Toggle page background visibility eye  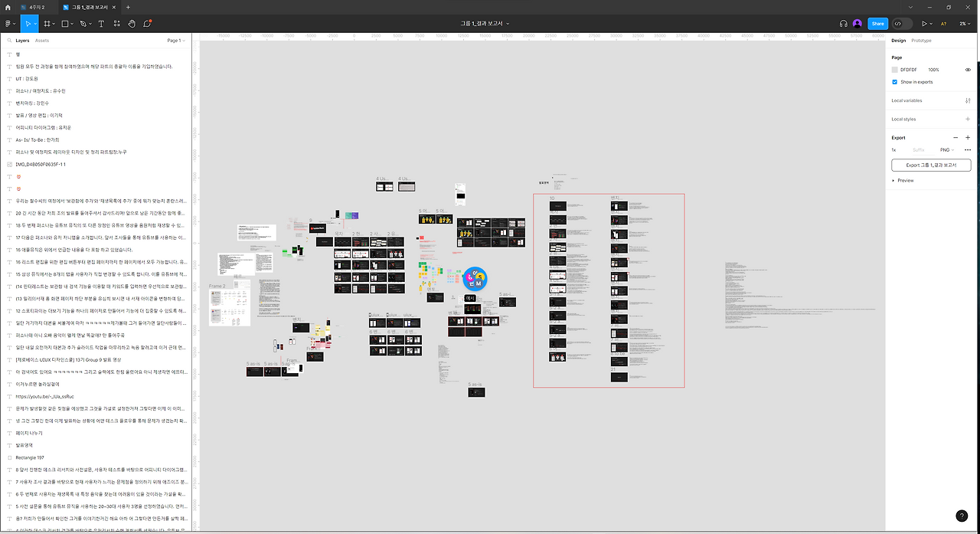[968, 70]
